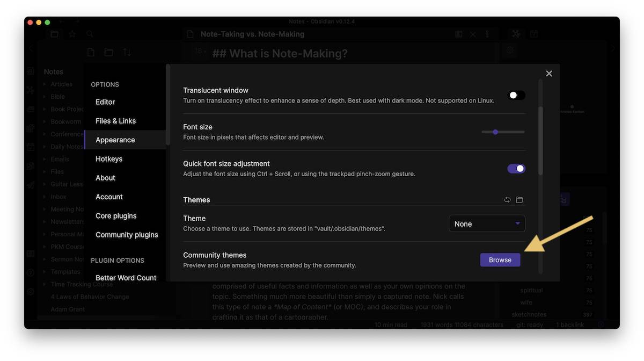
Task: Click the Notes vault title
Action: [53, 71]
